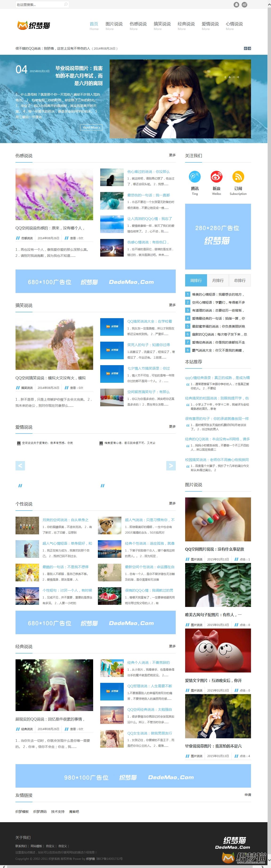Click banner photo of girl with flower

pyautogui.click(x=180, y=99)
